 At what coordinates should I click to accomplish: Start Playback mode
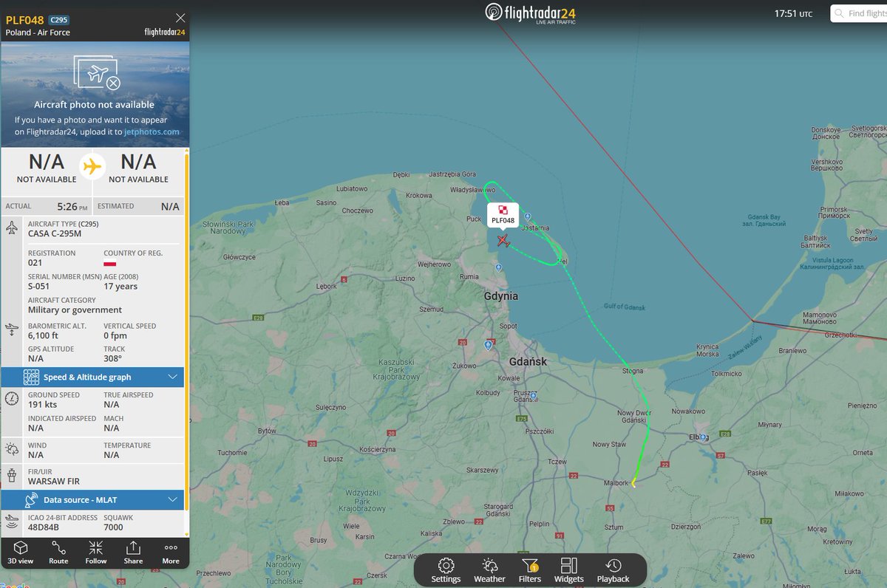[613, 570]
